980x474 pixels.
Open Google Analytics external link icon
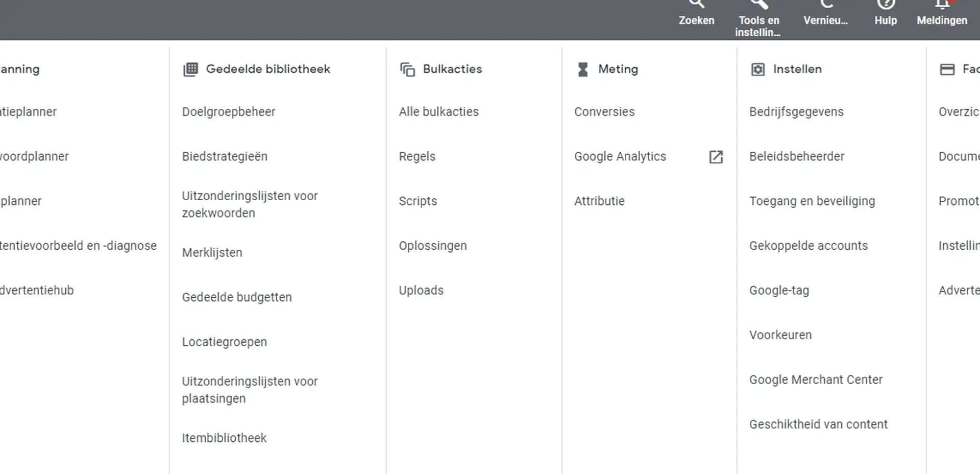pos(716,157)
